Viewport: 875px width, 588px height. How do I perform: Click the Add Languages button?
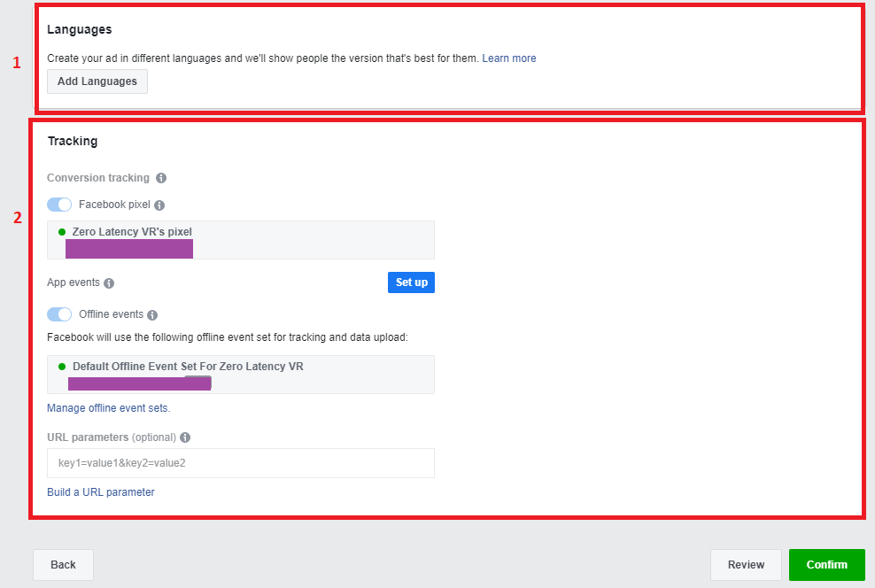pos(97,81)
